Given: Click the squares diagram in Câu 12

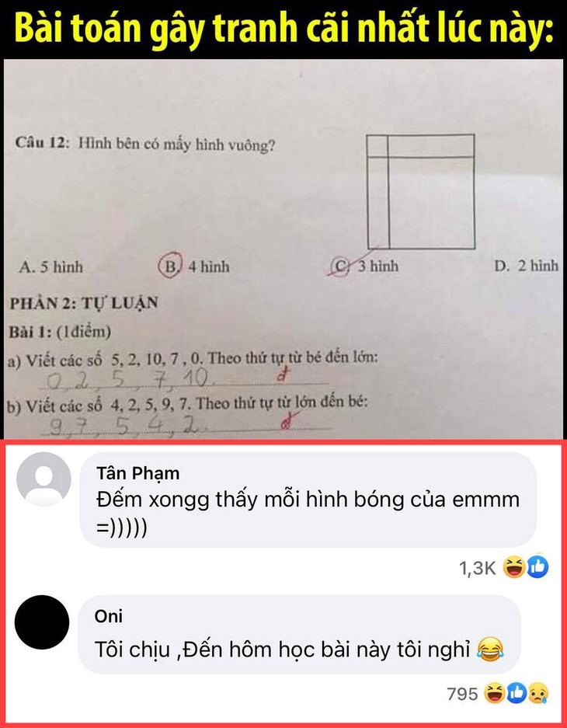Looking at the screenshot, I should (x=421, y=192).
